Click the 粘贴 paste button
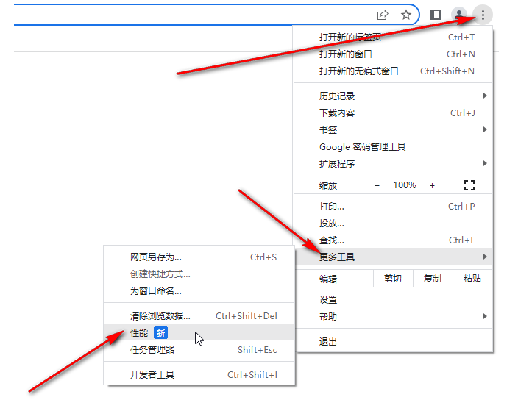Image resolution: width=532 pixels, height=411 pixels. tap(472, 279)
